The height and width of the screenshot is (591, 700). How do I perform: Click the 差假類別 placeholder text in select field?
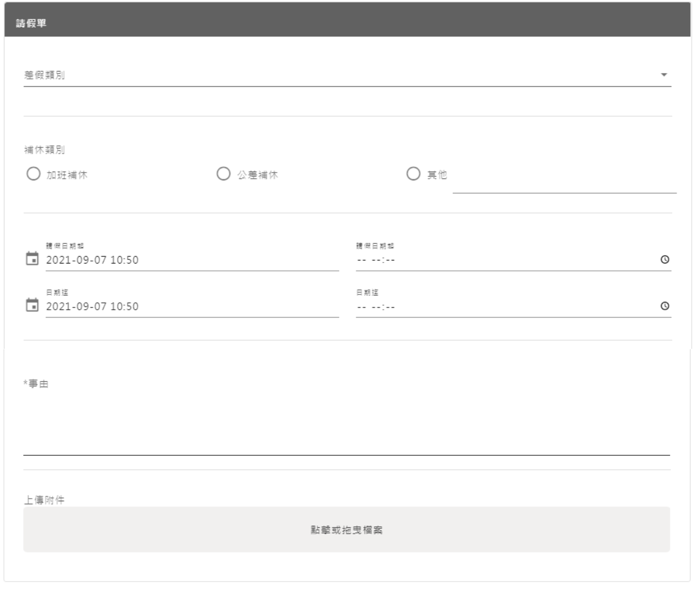(45, 75)
